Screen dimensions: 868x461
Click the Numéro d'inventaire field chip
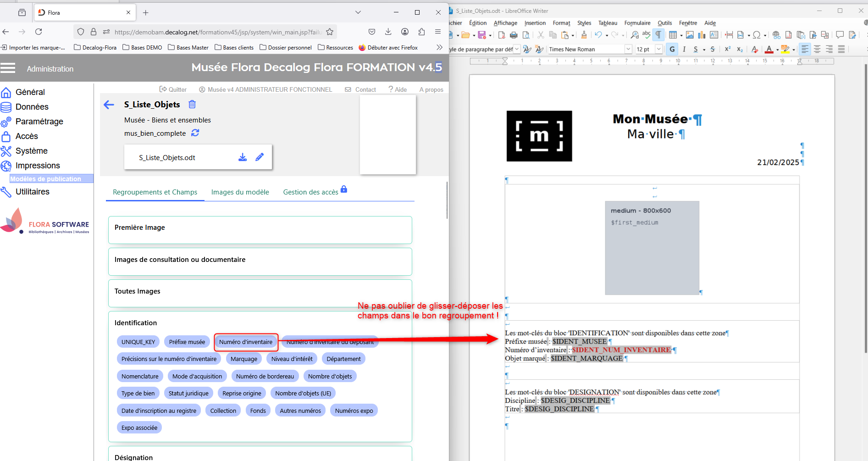(x=246, y=342)
